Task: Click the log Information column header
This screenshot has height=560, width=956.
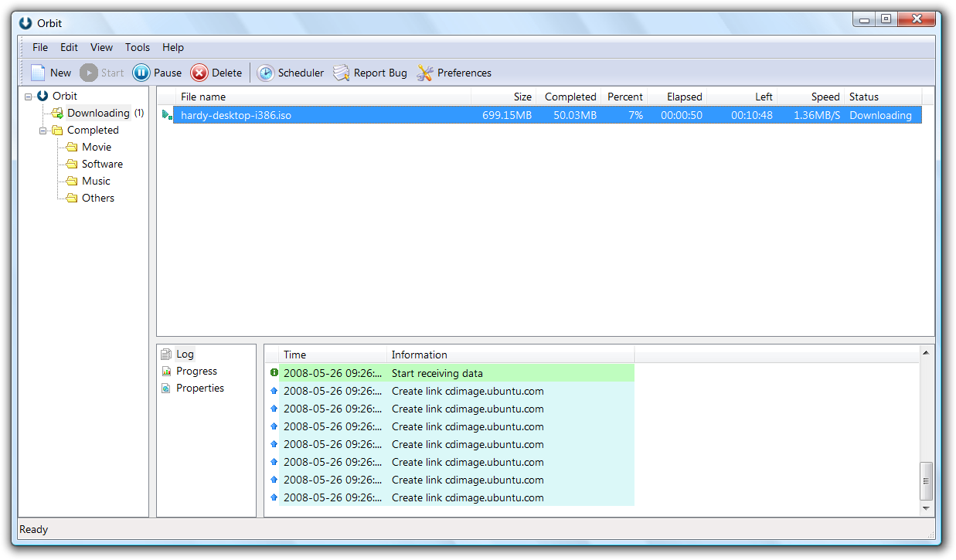Action: (x=510, y=355)
